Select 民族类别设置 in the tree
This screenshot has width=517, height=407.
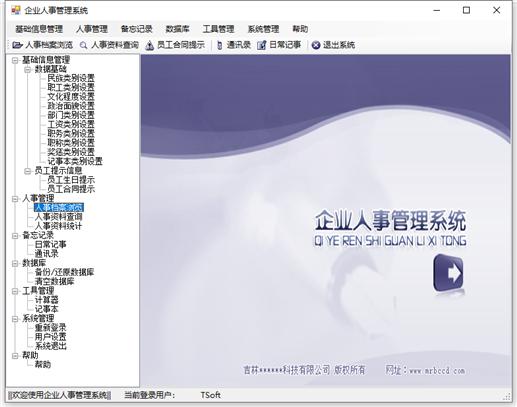71,78
